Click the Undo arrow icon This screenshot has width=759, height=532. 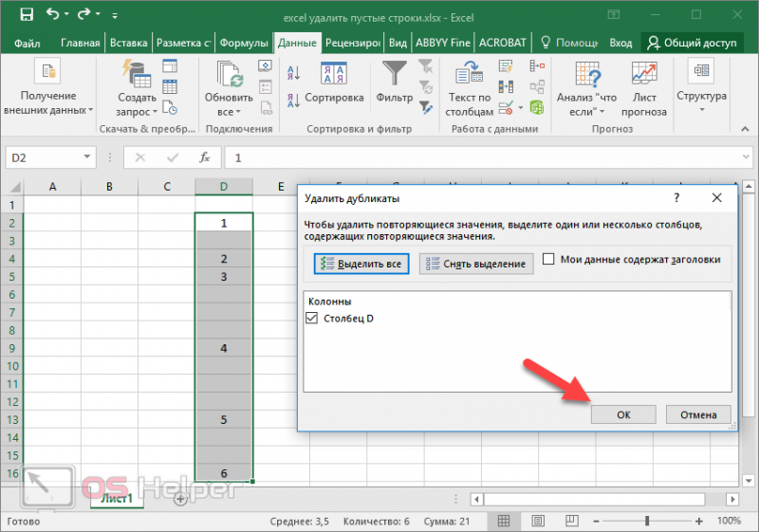coord(52,14)
